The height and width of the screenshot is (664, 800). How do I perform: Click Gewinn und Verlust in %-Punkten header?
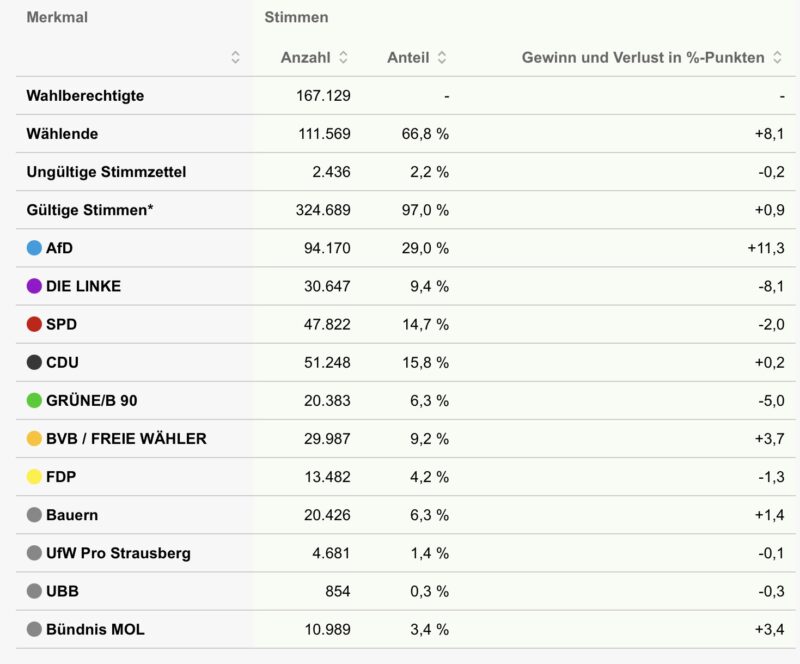point(642,58)
